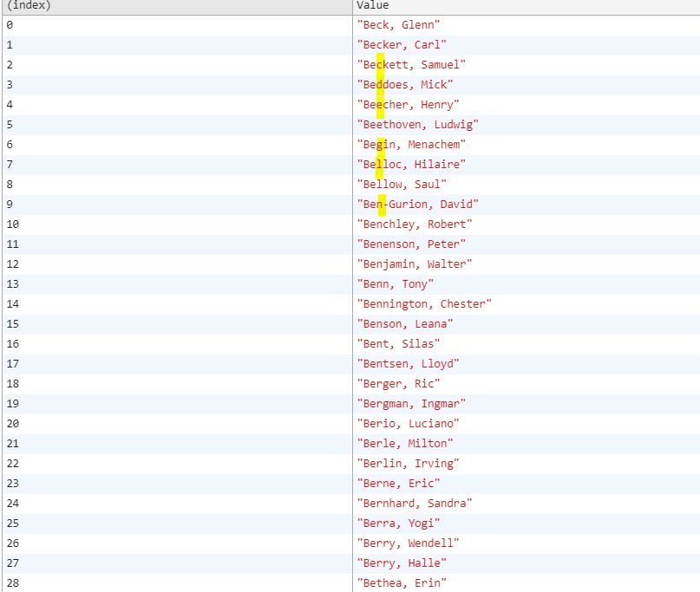
Task: Select the "Bernhard, Sandra" value
Action: point(415,504)
